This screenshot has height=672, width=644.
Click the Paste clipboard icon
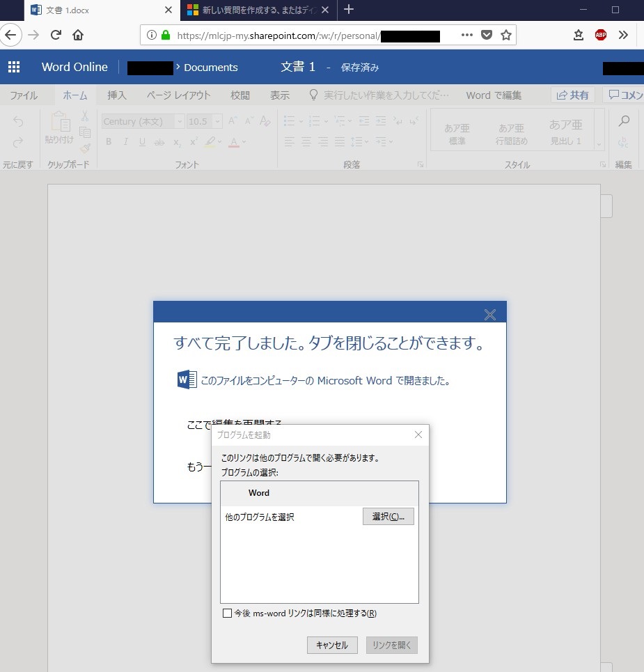(x=60, y=121)
